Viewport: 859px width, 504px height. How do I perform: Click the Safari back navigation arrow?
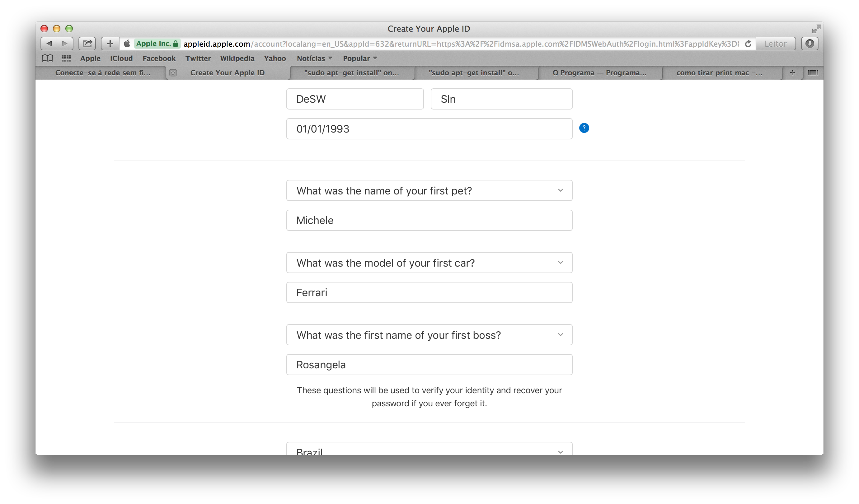pyautogui.click(x=49, y=44)
